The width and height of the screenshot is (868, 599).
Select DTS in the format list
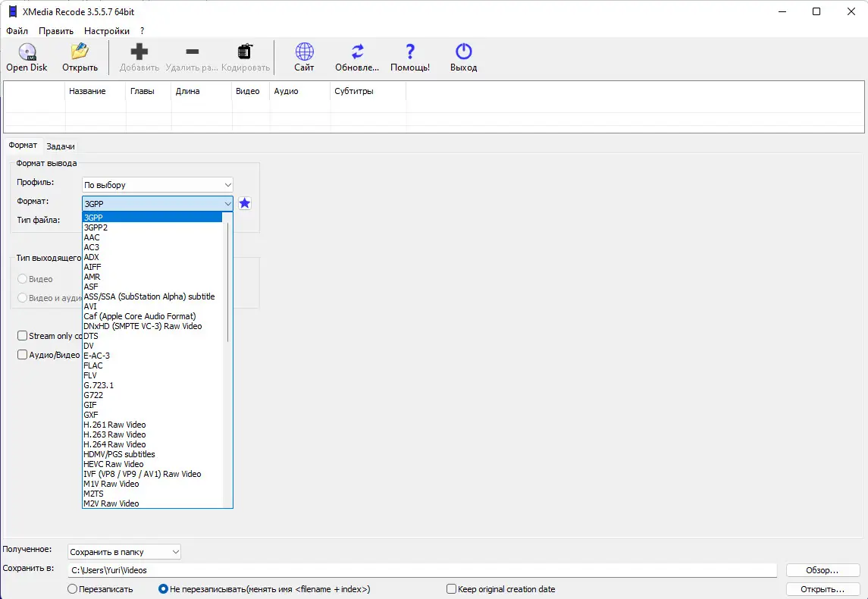[152, 336]
